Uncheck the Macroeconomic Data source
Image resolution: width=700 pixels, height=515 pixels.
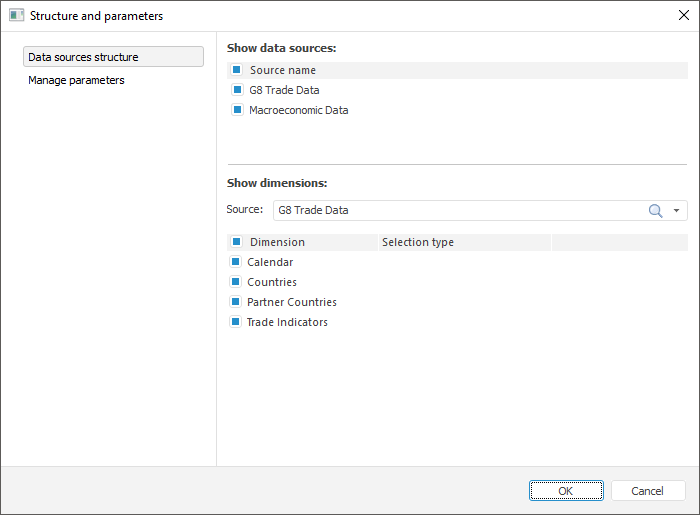tap(238, 110)
